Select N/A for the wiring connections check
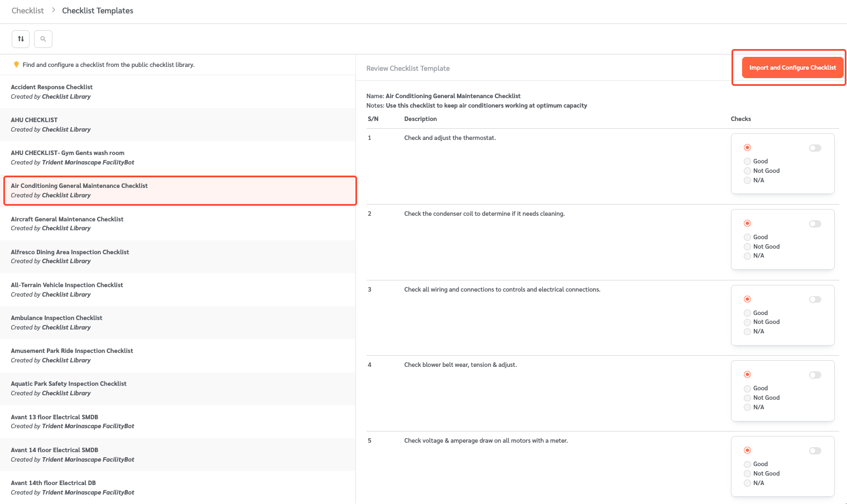 [747, 331]
